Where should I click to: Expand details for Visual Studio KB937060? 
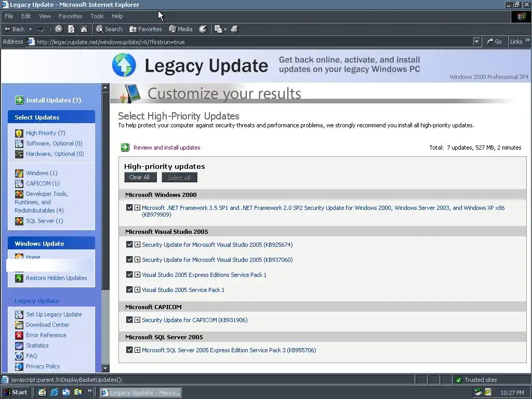(137, 259)
